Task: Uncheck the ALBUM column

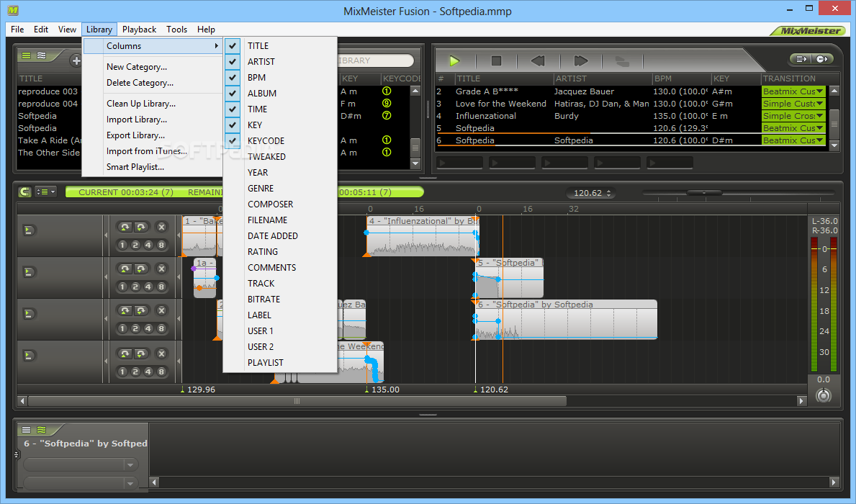Action: coord(280,94)
